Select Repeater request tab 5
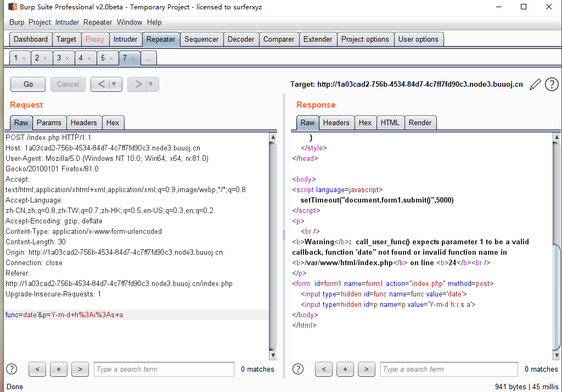562x392 pixels. pos(103,58)
